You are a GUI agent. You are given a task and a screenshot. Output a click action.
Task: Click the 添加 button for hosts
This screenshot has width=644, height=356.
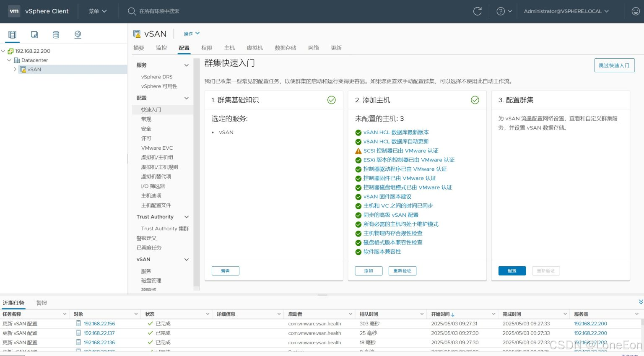click(x=369, y=271)
